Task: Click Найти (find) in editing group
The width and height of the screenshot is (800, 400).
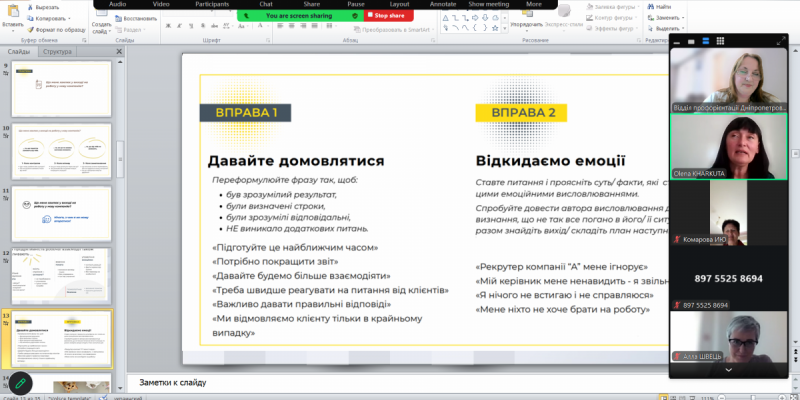Action: [x=660, y=7]
